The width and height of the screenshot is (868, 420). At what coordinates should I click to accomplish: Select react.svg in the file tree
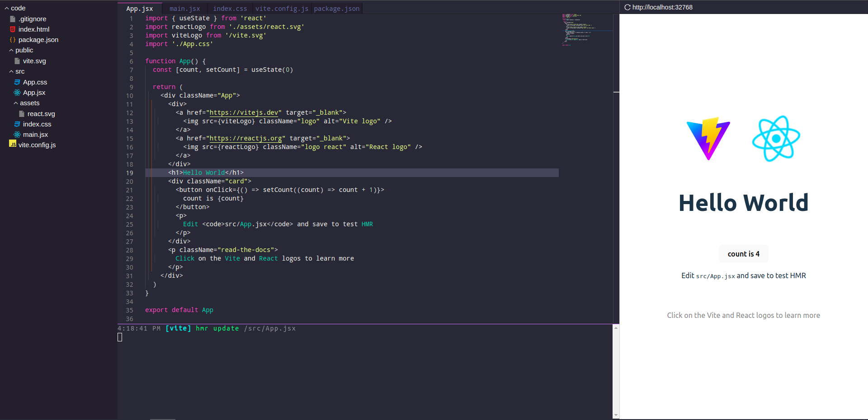pos(41,114)
